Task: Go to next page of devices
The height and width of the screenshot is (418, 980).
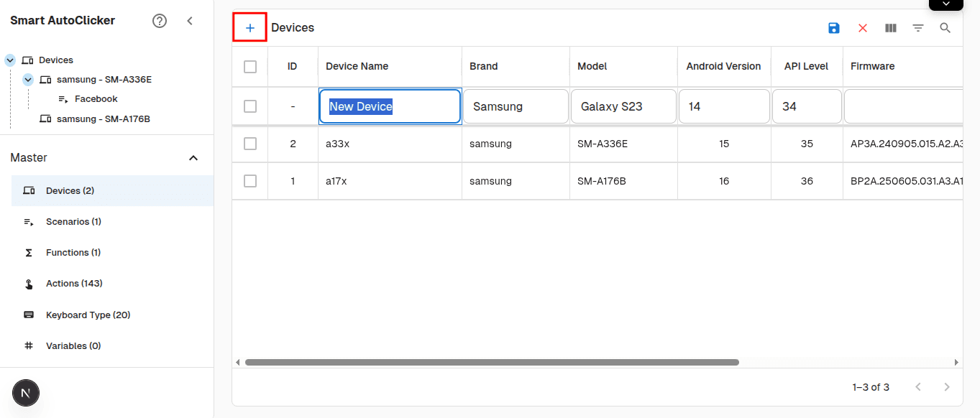Action: click(x=946, y=386)
